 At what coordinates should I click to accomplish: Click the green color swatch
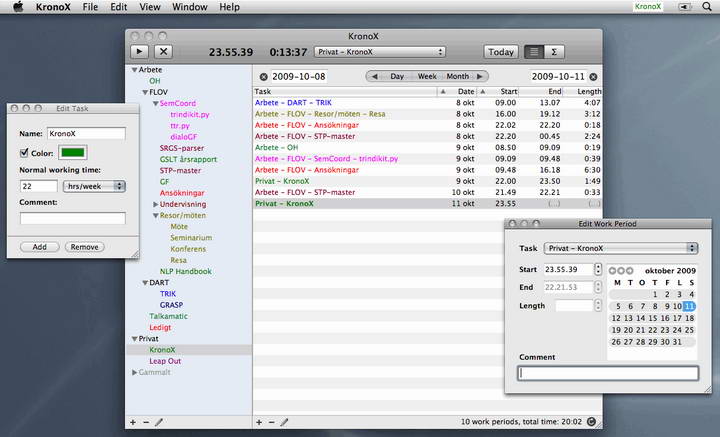(x=73, y=152)
